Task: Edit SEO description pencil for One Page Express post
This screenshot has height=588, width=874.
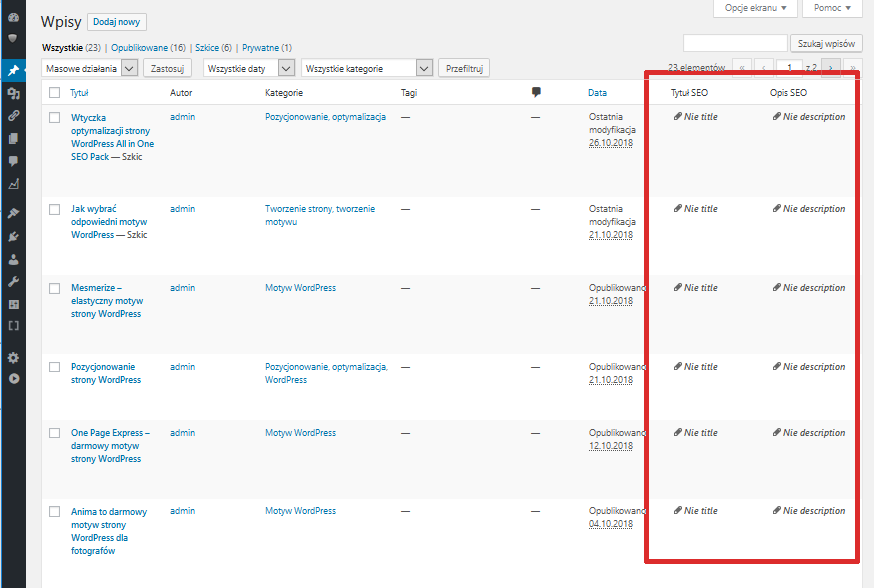Action: point(776,433)
